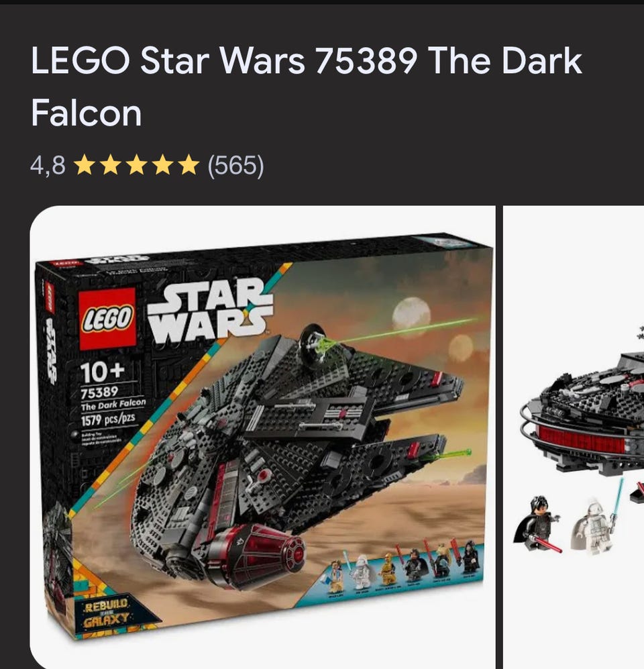Image resolution: width=644 pixels, height=669 pixels.
Task: Click the Star Wars logo on the box
Action: click(x=209, y=311)
